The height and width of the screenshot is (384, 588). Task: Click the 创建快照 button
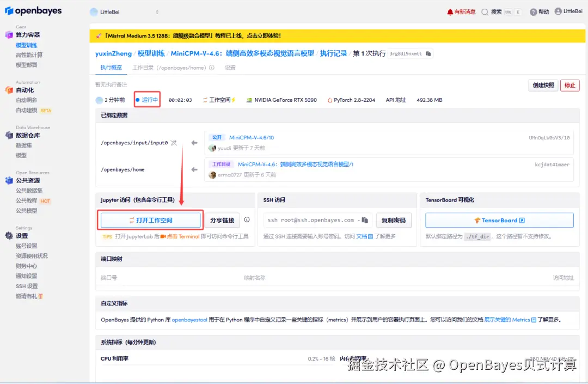tap(543, 85)
